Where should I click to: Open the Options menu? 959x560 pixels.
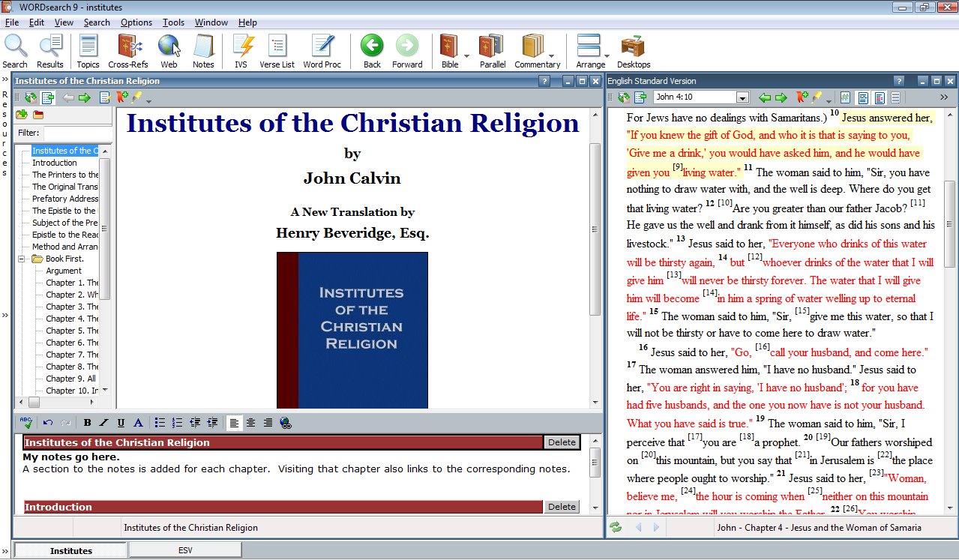136,22
